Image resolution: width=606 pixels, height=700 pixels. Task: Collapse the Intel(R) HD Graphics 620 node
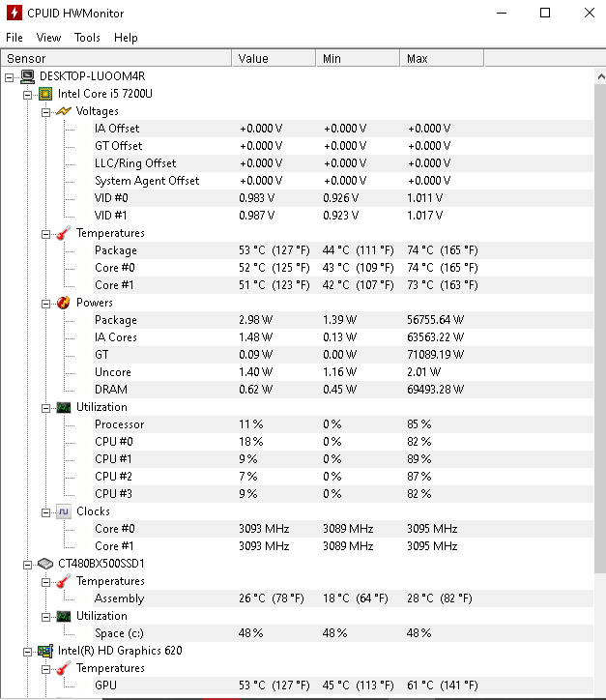point(28,653)
